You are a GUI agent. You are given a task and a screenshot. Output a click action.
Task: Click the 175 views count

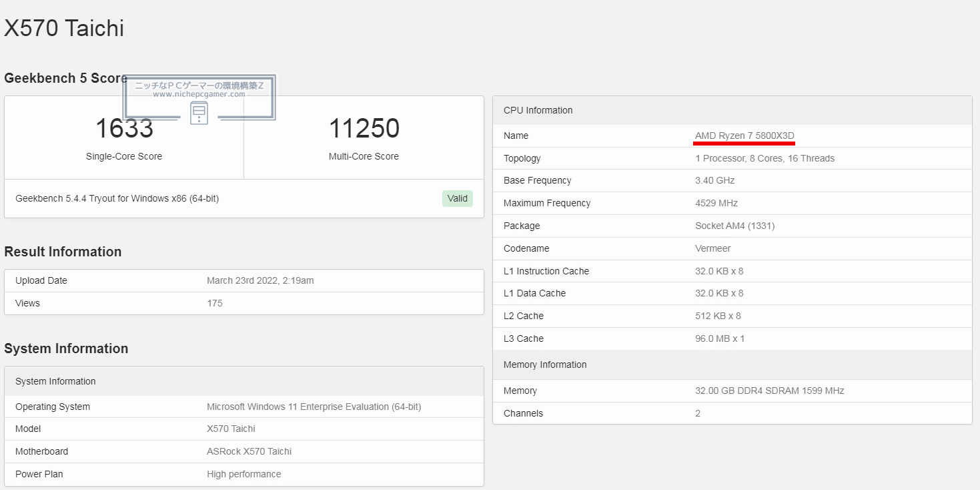coord(215,303)
